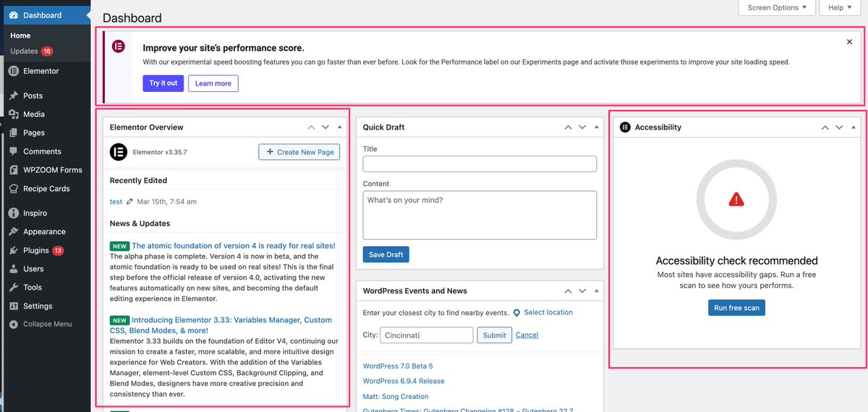Collapse the Elementor Overview panel
Viewport: 868px width, 412px height.
click(x=339, y=127)
